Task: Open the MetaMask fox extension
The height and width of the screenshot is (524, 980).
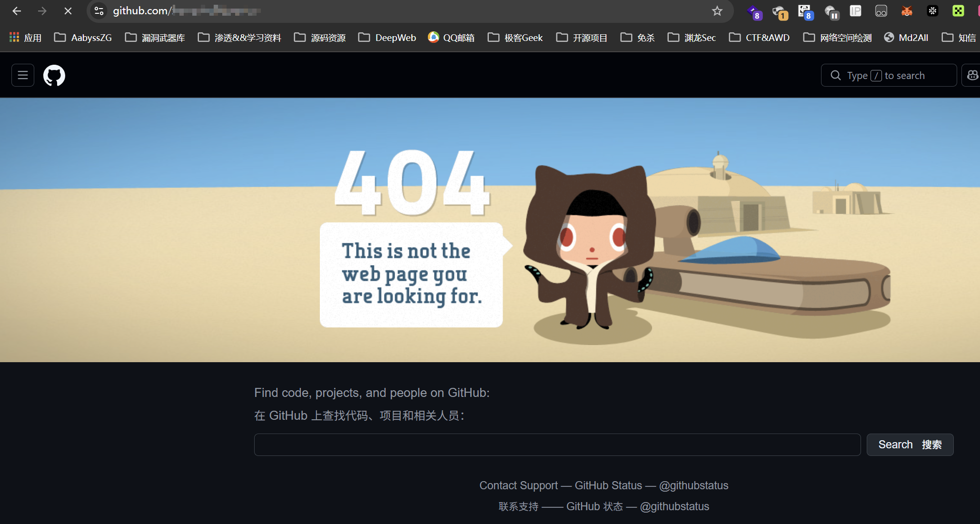Action: tap(907, 11)
